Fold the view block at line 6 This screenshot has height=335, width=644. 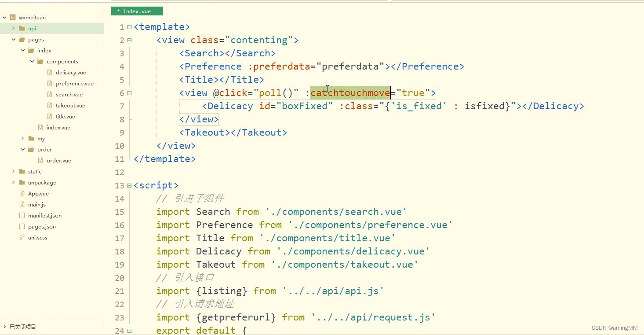[129, 93]
